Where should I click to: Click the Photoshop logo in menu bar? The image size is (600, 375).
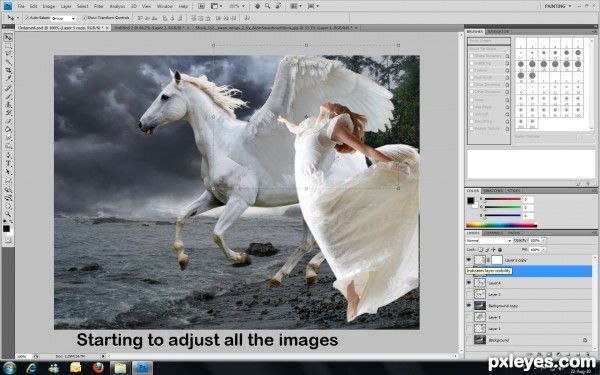[x=8, y=6]
